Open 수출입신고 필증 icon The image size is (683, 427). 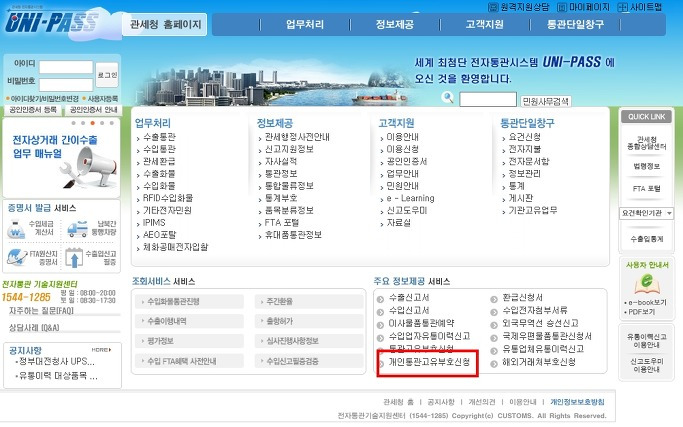[x=74, y=257]
